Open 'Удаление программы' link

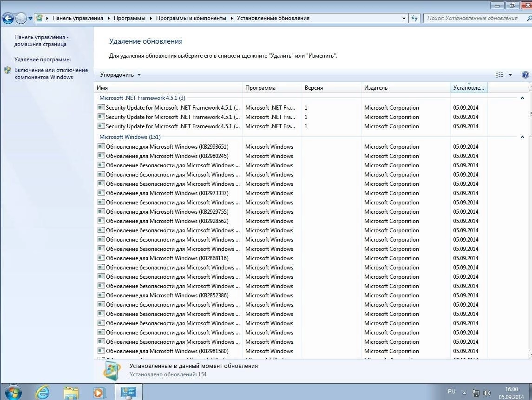click(x=42, y=59)
